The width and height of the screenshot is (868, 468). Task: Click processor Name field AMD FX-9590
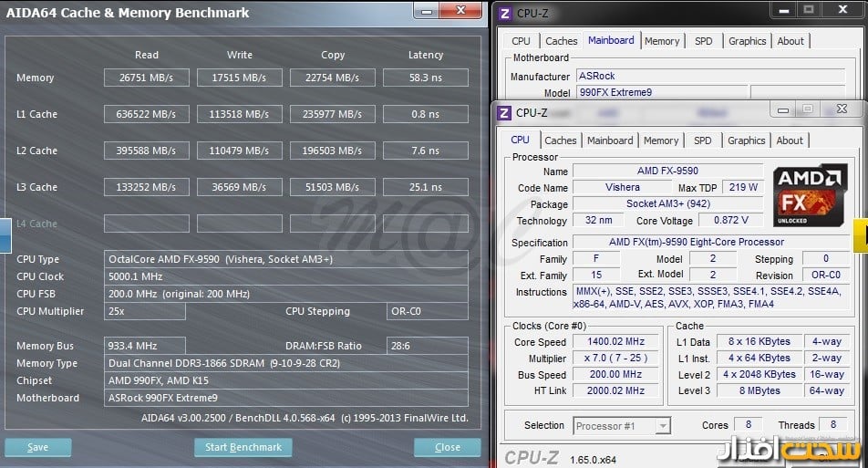667,172
